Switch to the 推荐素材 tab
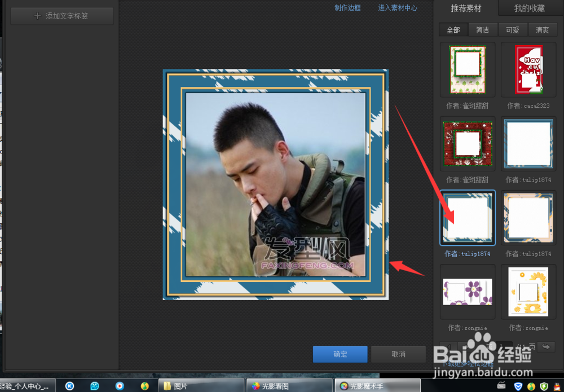Viewport: 564px width, 392px height. [466, 8]
